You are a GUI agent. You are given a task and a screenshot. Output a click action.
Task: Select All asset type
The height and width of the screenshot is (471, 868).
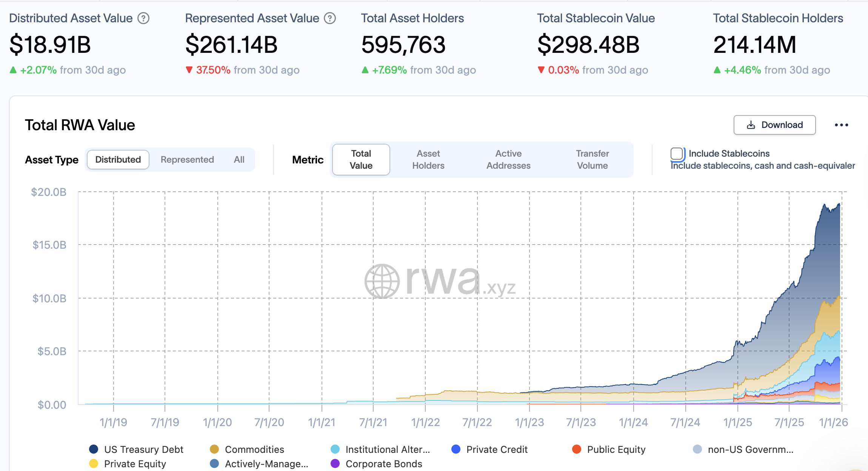[239, 160]
